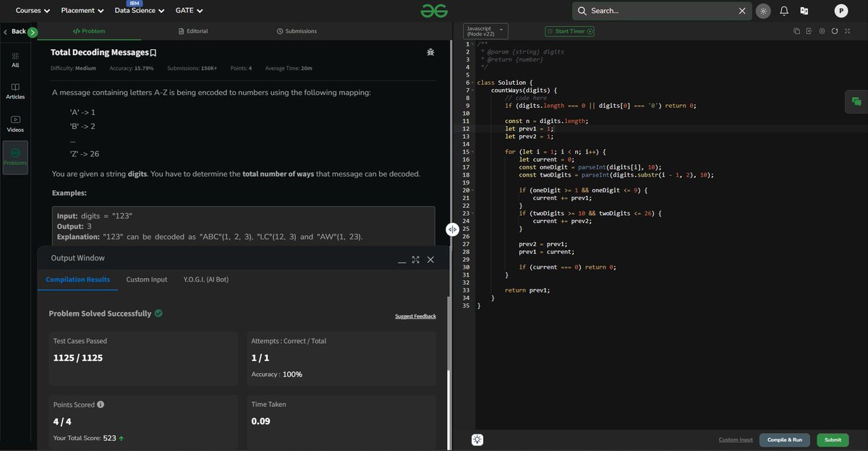The image size is (868, 451).
Task: Click code line 12 let prev1
Action: pos(529,129)
